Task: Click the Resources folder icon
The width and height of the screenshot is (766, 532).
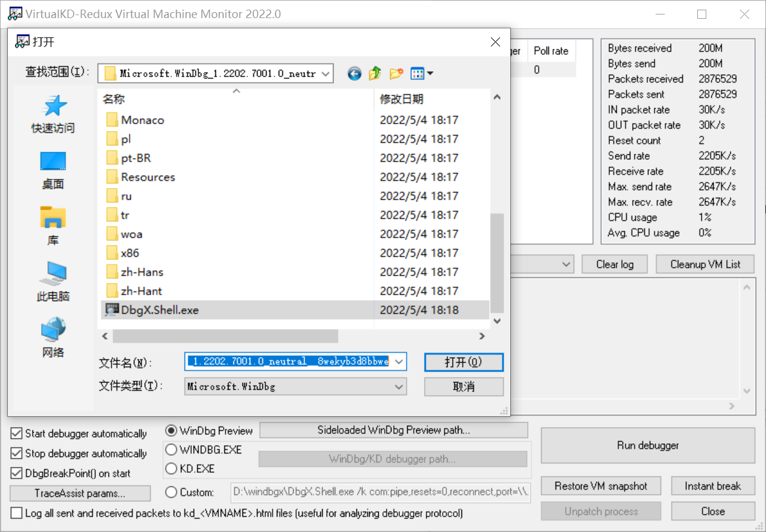Action: click(x=112, y=177)
